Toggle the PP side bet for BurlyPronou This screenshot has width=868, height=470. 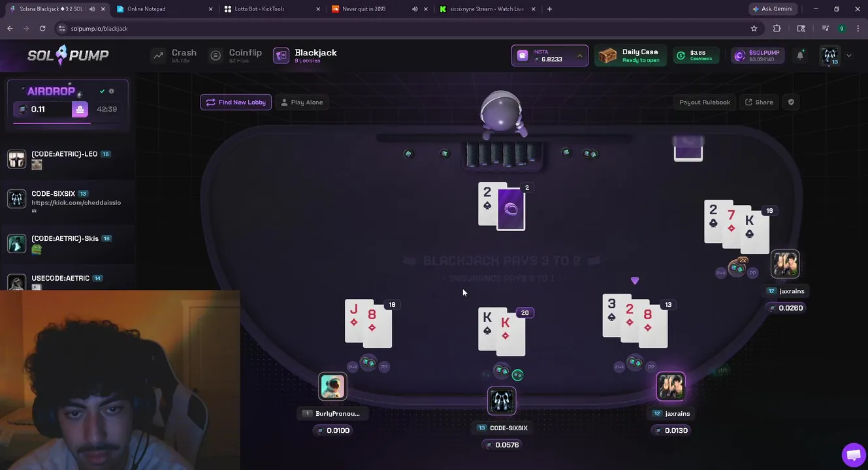coord(384,367)
